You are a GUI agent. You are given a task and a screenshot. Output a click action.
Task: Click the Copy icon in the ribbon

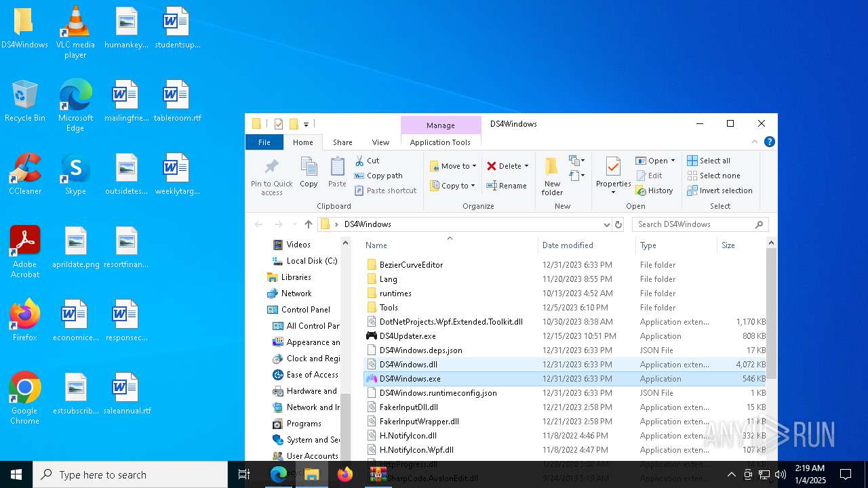coord(309,167)
